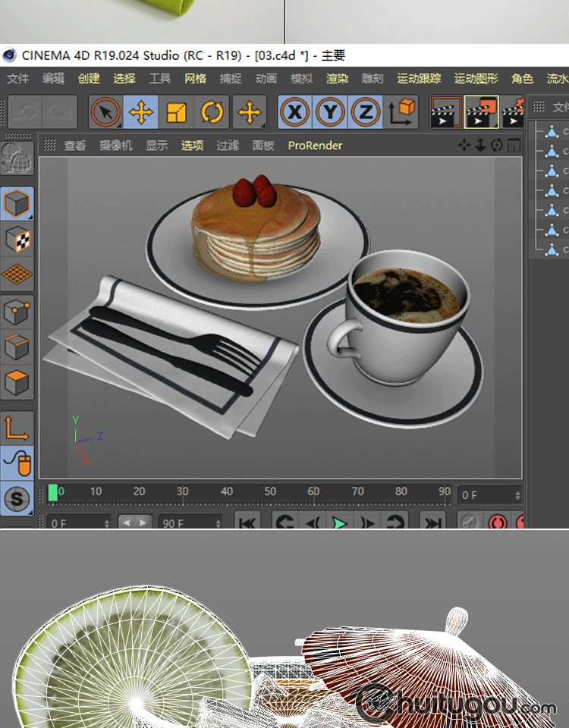Image resolution: width=569 pixels, height=728 pixels.
Task: Select the Rotate tool
Action: pyautogui.click(x=212, y=113)
